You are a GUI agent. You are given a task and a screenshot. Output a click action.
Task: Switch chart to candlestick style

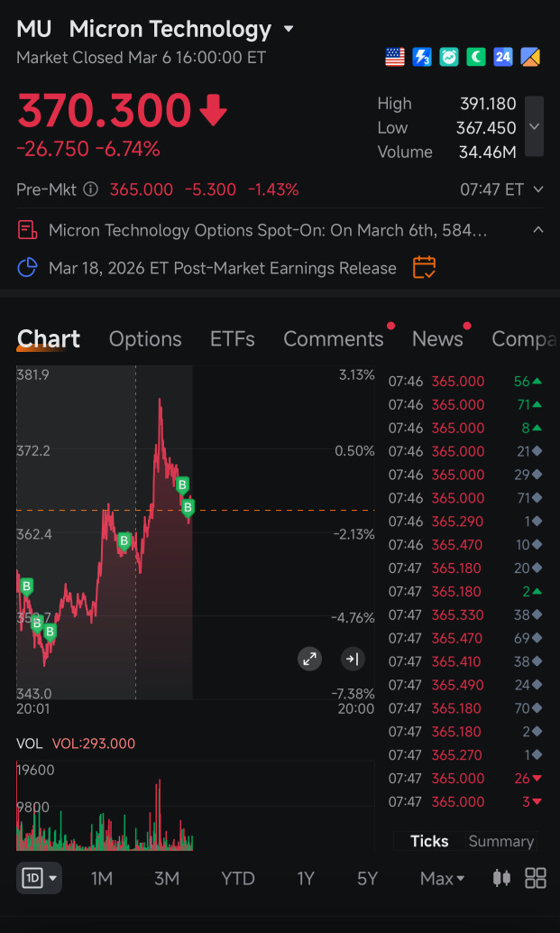[x=502, y=878]
